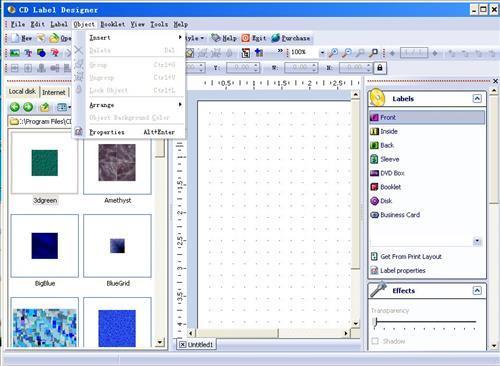Click the green forward navigation arrow
This screenshot has width=500, height=366.
[x=28, y=107]
